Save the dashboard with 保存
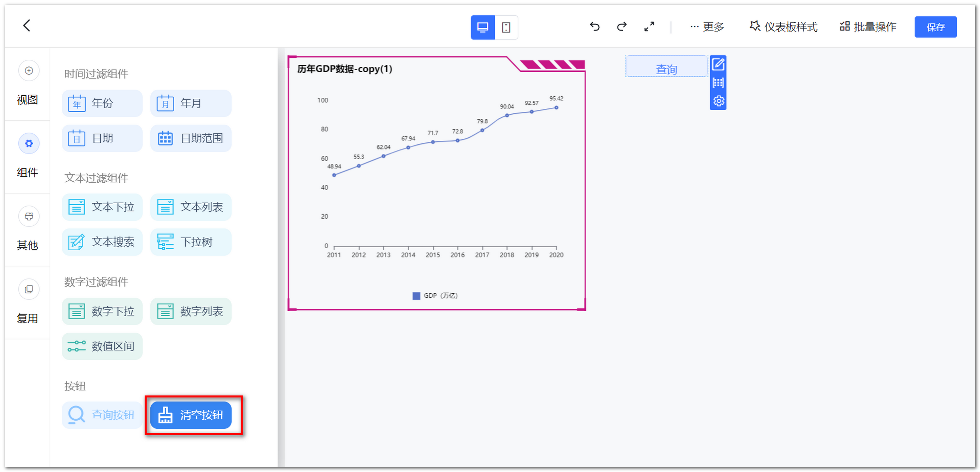 click(x=936, y=27)
